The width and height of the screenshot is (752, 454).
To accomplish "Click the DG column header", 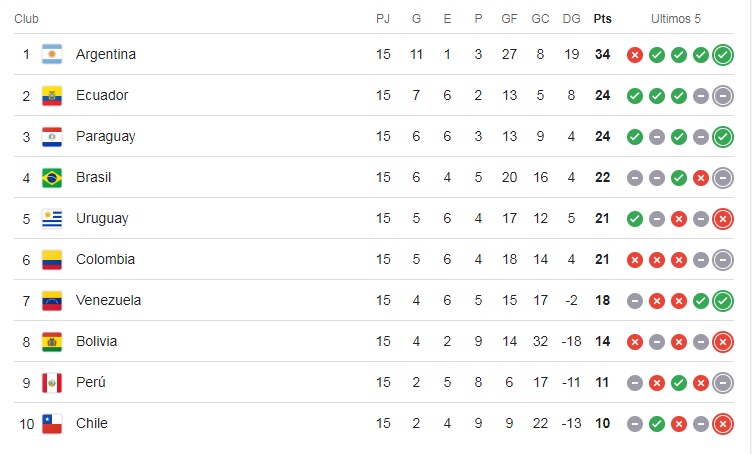I will click(x=571, y=19).
